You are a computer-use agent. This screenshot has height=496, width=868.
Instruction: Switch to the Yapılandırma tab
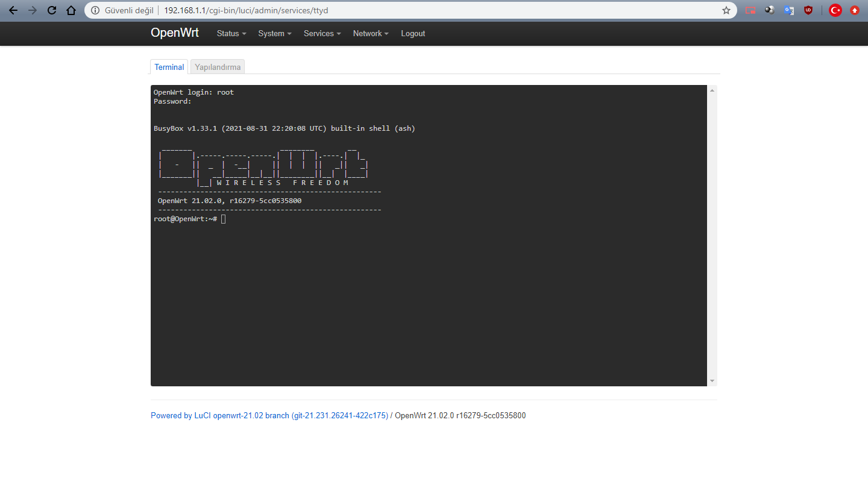click(218, 67)
